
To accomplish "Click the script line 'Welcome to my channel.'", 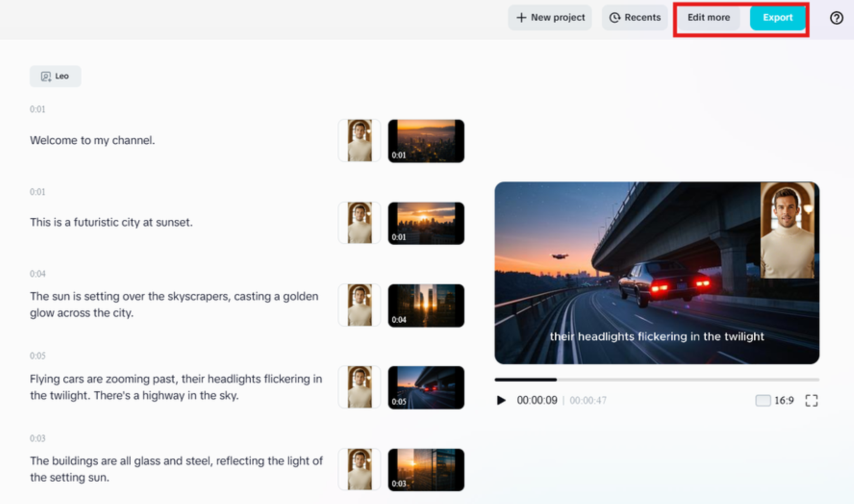I will (93, 140).
